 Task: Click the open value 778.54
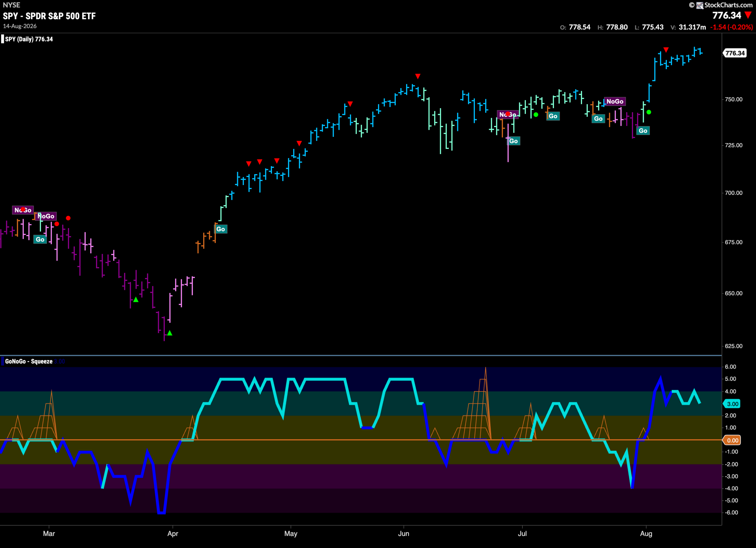click(x=580, y=27)
